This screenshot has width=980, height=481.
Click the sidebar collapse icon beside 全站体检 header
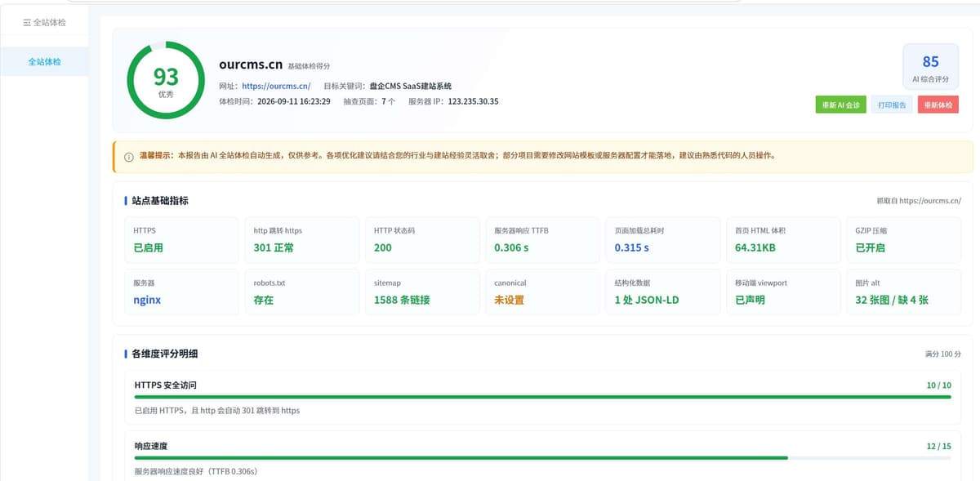click(x=27, y=22)
